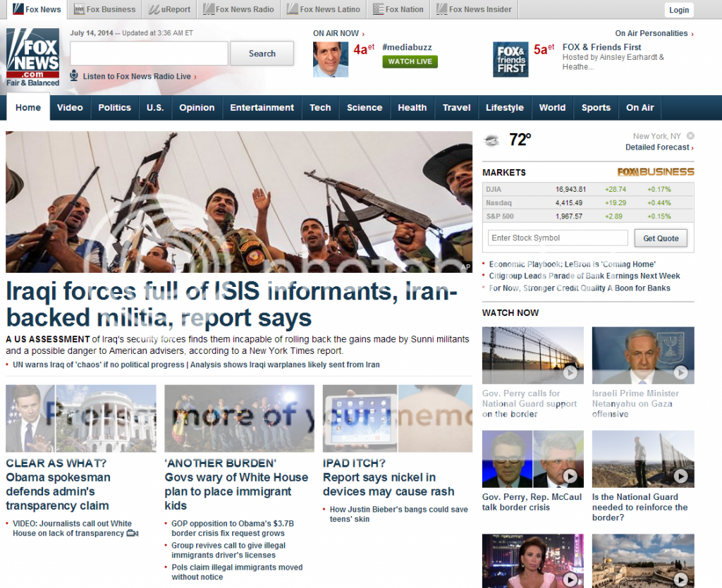This screenshot has height=588, width=722.
Task: Play the female anchor video thumbnail
Action: [x=533, y=561]
